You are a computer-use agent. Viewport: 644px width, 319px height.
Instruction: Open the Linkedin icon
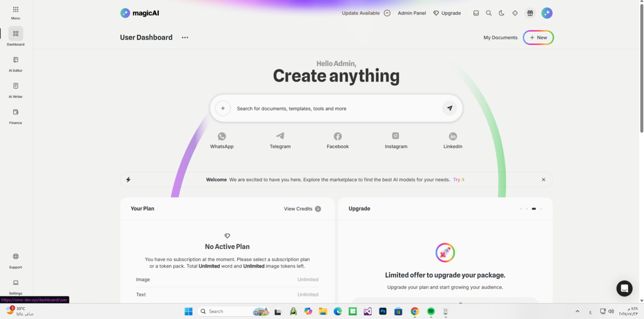[x=452, y=137]
